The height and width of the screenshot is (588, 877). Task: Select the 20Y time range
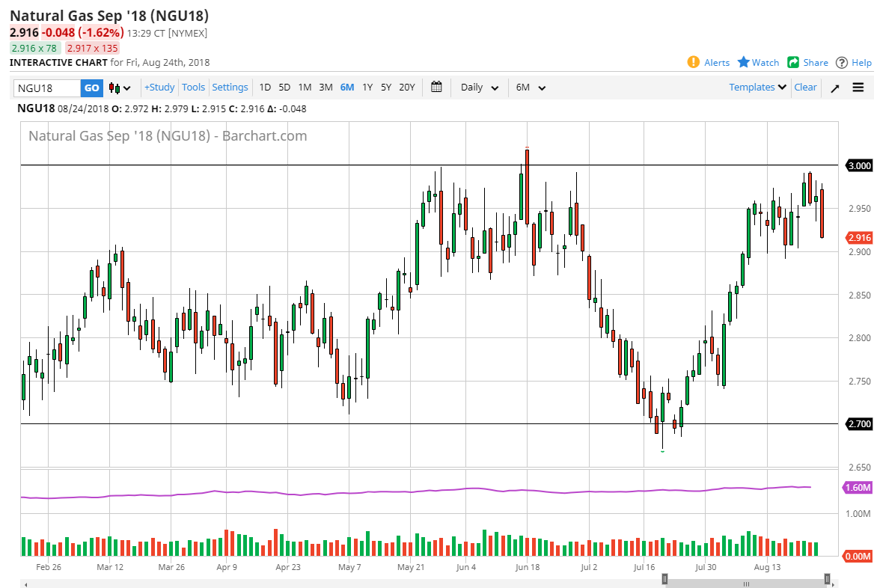click(406, 88)
